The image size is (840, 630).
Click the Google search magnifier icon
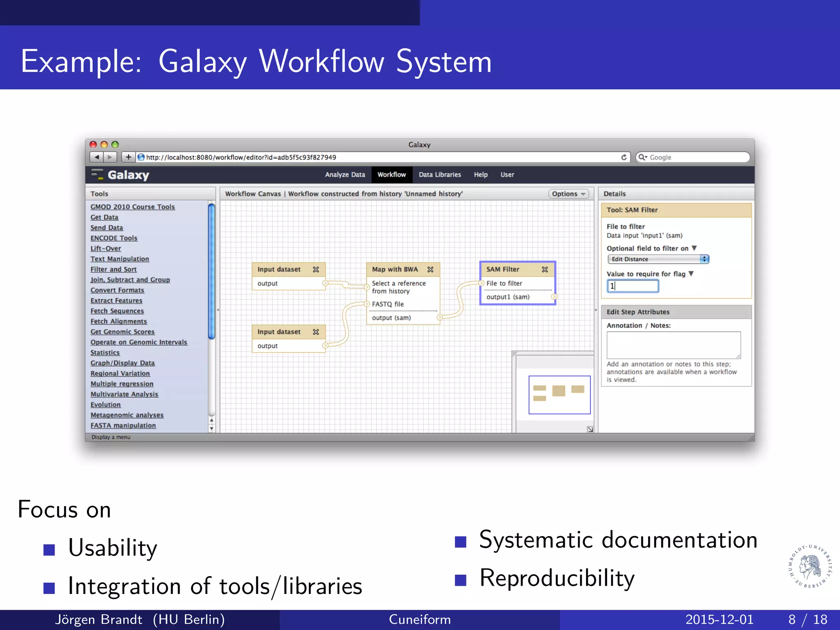tap(642, 157)
